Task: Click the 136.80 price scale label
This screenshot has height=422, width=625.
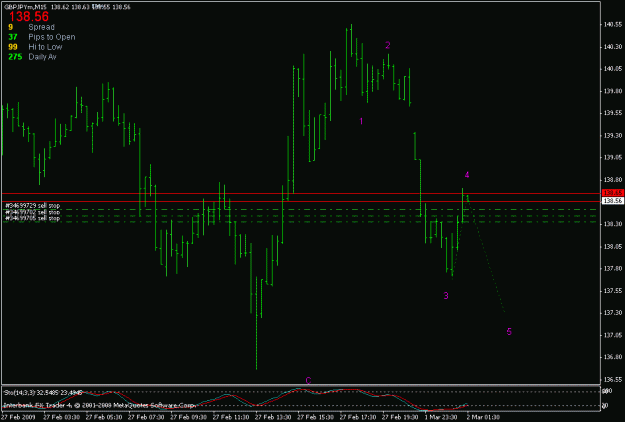Action: (613, 357)
